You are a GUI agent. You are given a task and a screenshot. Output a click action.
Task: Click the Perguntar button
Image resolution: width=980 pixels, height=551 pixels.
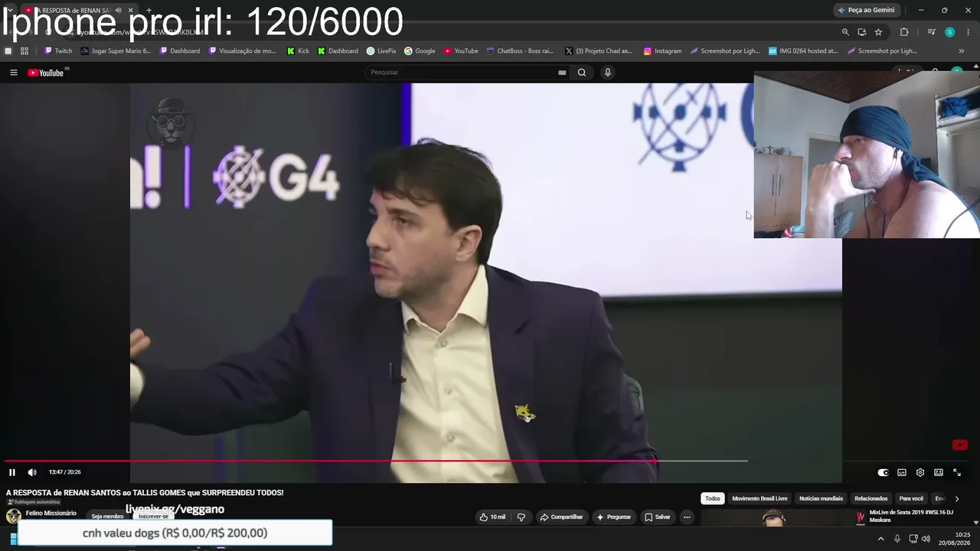pyautogui.click(x=613, y=517)
